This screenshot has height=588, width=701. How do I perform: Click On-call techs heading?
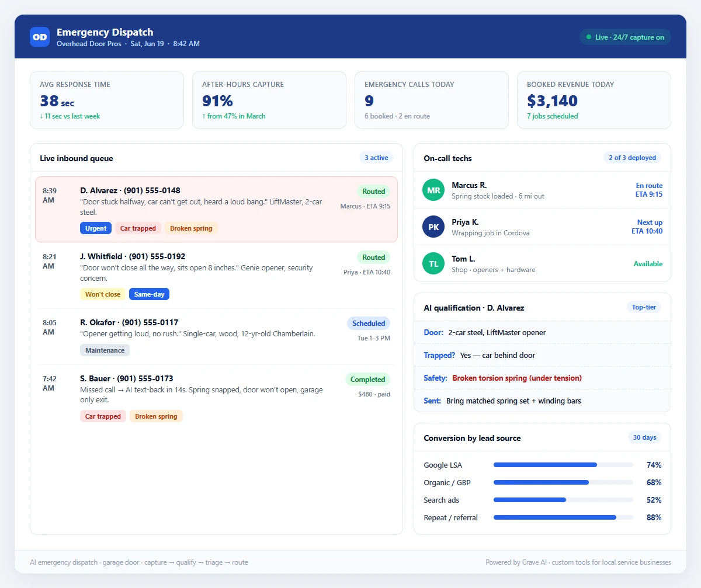[447, 158]
